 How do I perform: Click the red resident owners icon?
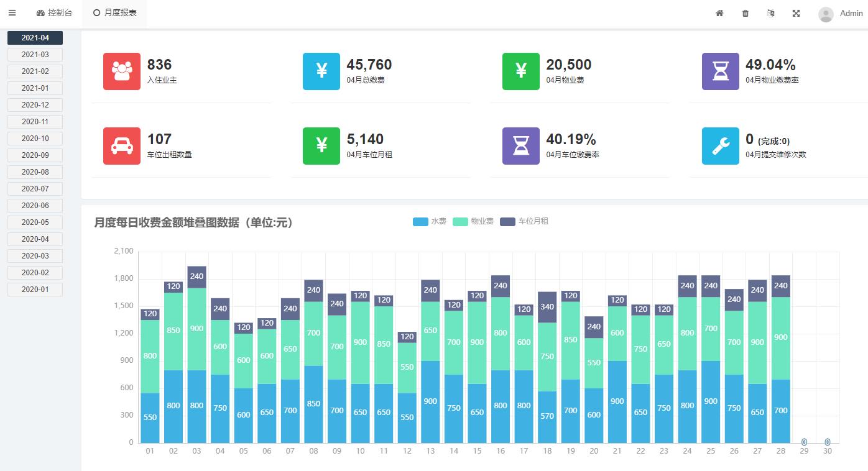pos(122,71)
